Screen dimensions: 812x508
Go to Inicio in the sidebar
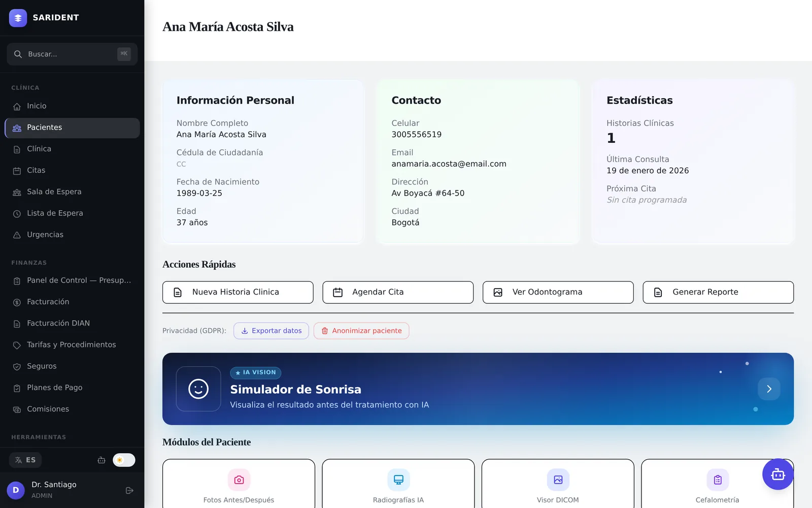(72, 106)
